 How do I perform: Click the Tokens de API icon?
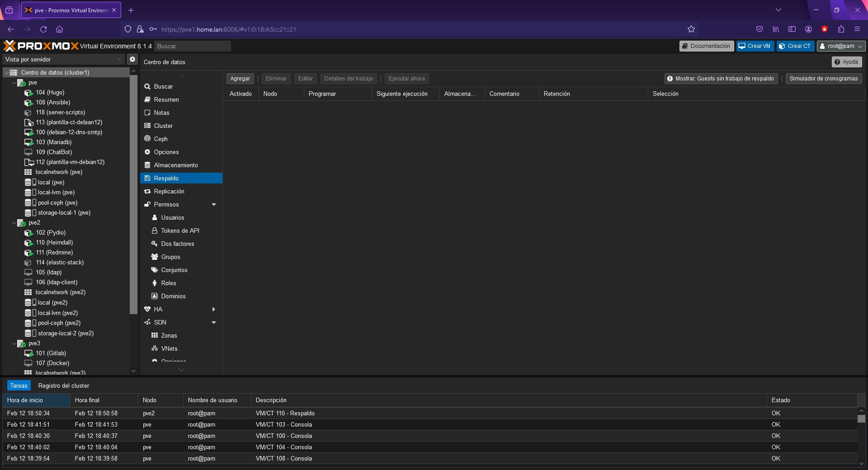coord(155,230)
